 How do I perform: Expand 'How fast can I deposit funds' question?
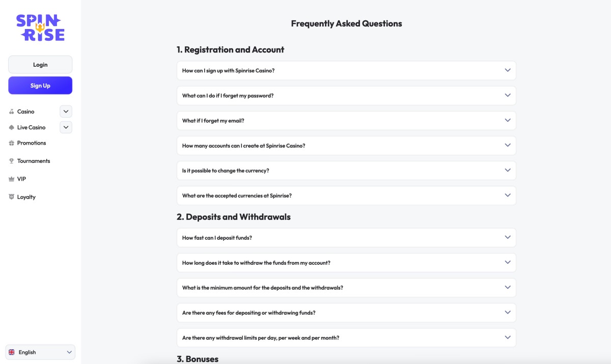click(346, 238)
